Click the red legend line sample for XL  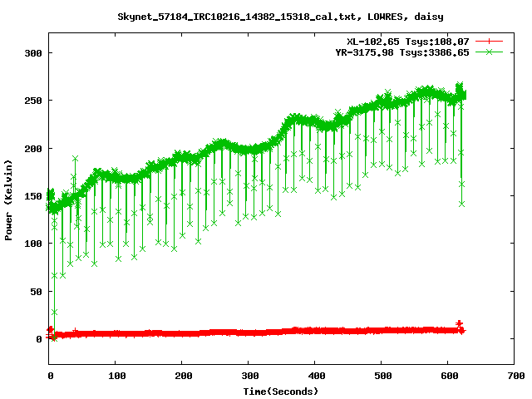pos(489,42)
